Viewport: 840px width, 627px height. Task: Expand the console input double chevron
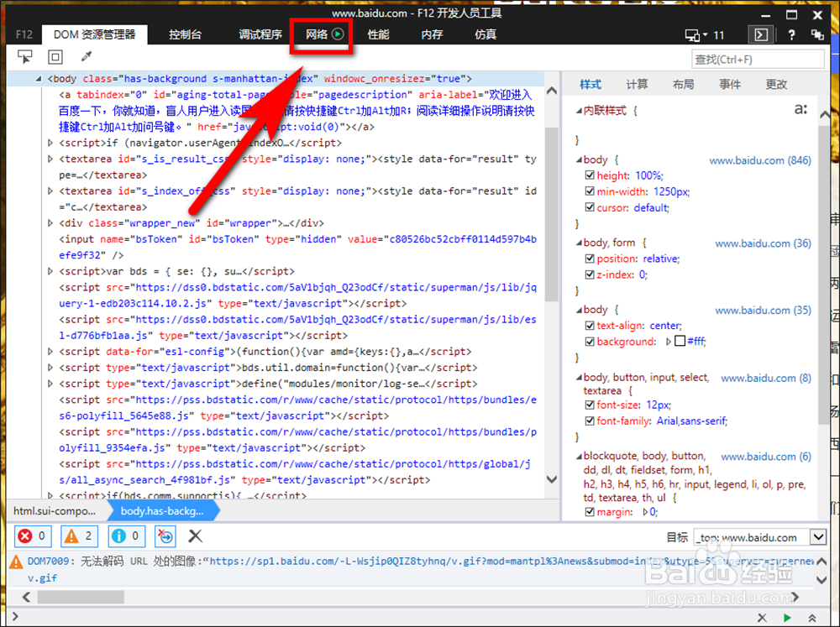812,618
